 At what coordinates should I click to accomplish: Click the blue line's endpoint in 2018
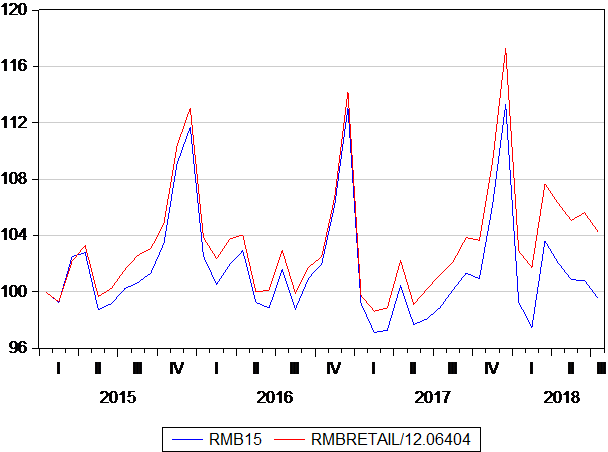pyautogui.click(x=598, y=297)
